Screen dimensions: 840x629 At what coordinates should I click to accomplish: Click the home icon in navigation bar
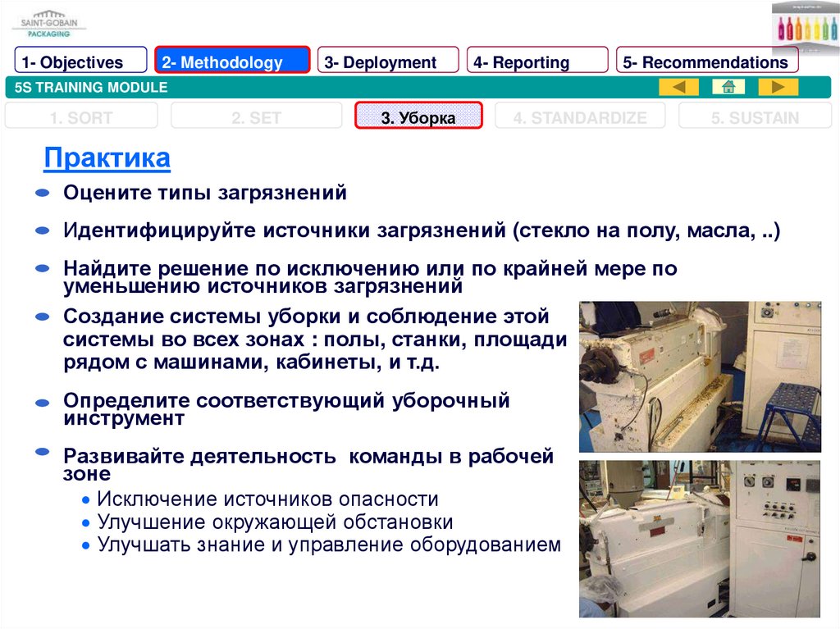click(x=728, y=87)
